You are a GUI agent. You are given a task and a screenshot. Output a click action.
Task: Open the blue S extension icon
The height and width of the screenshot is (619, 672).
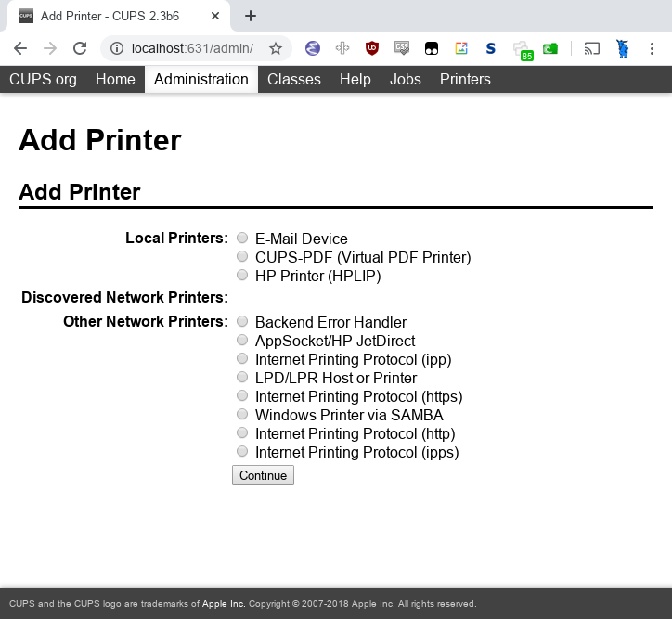(491, 48)
